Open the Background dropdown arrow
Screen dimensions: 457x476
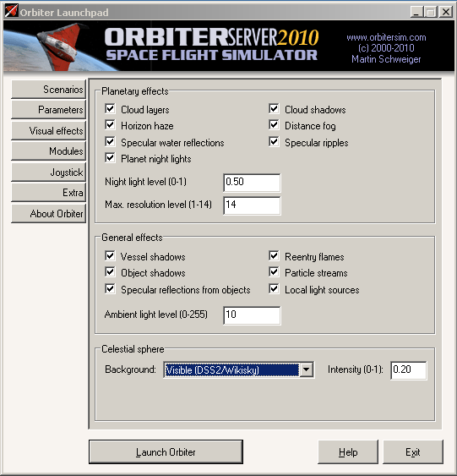307,369
